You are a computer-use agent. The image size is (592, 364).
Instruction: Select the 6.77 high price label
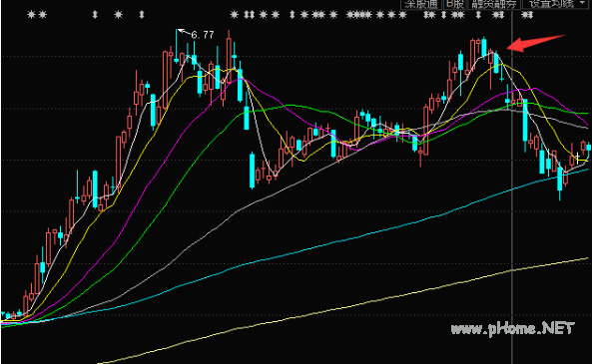pyautogui.click(x=203, y=35)
